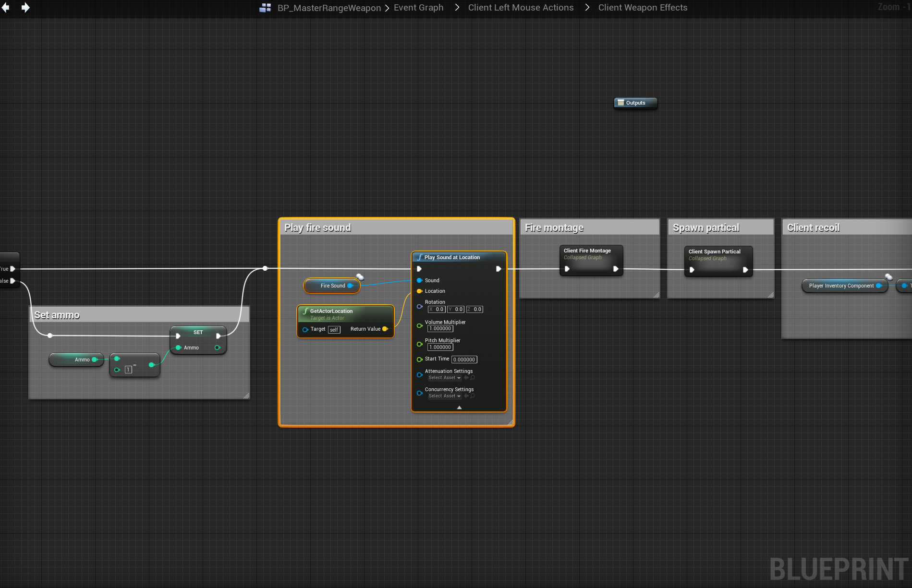Click the Sound input pin
This screenshot has height=588, width=912.
click(419, 280)
